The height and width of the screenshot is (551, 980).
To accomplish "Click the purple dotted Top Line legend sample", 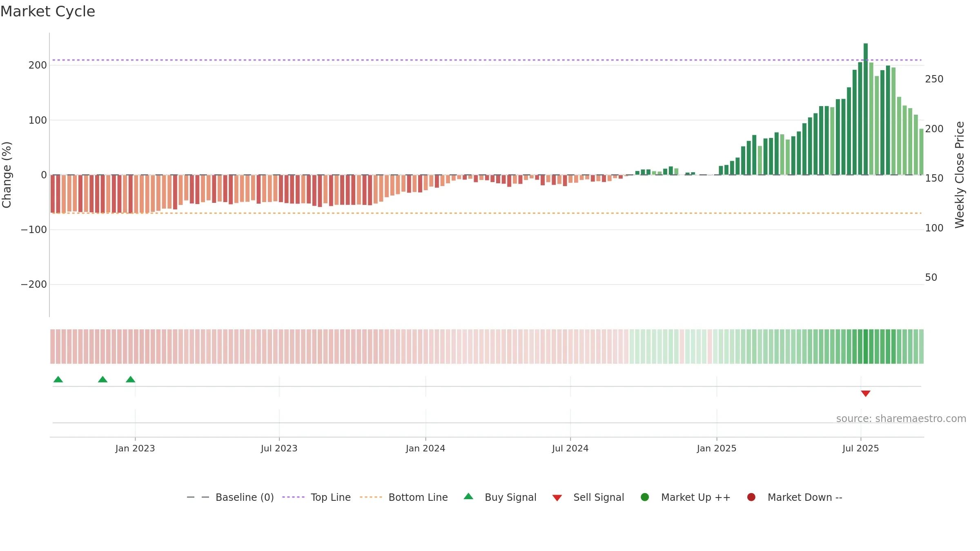I will pos(293,497).
